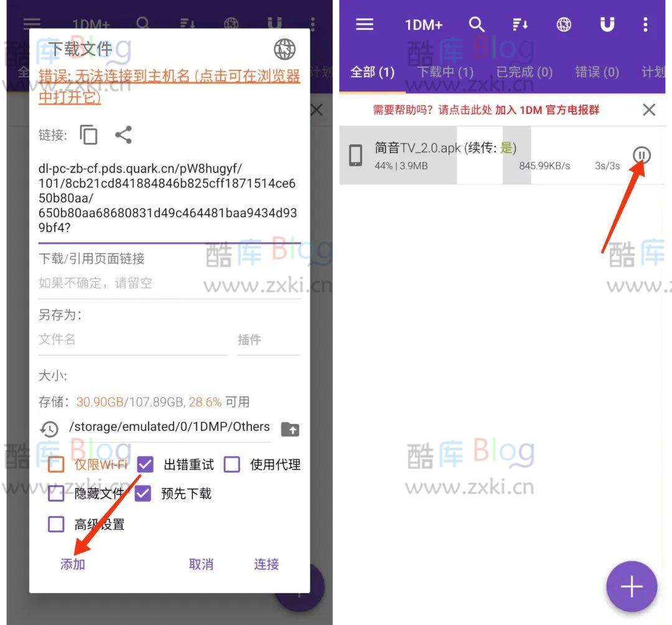Tap the 添加 button to add download

click(72, 564)
